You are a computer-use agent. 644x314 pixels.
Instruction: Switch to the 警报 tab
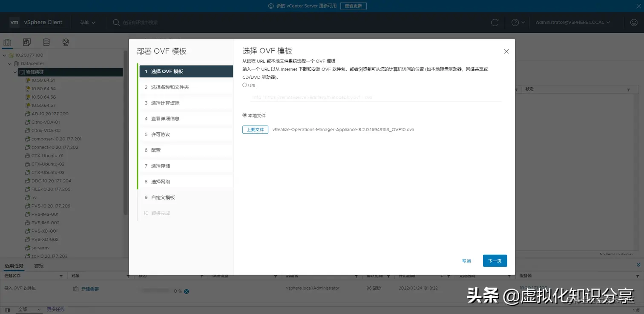click(x=39, y=265)
